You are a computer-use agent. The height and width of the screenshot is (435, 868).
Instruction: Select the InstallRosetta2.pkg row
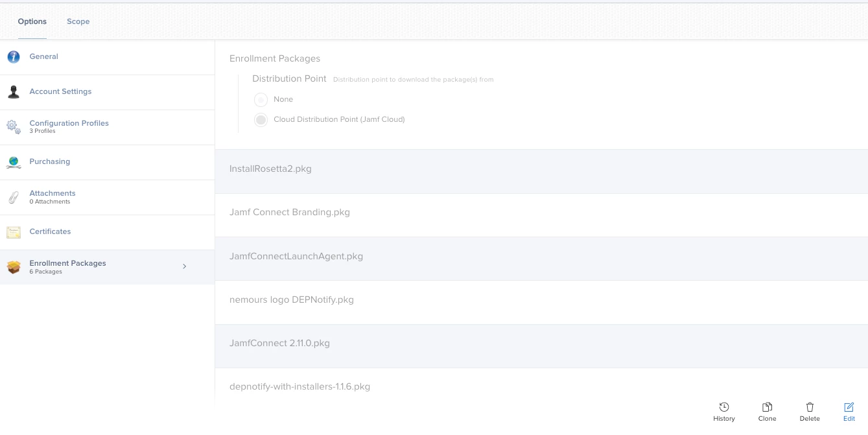tap(541, 171)
